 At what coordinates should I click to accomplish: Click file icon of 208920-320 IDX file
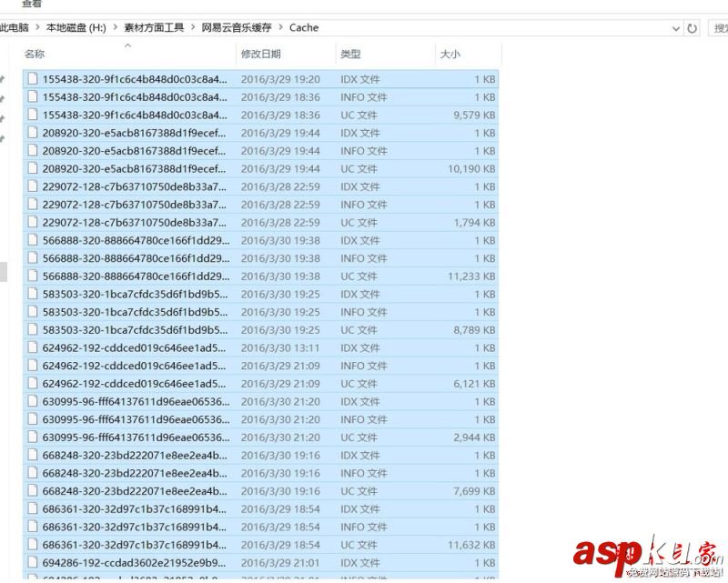[33, 132]
